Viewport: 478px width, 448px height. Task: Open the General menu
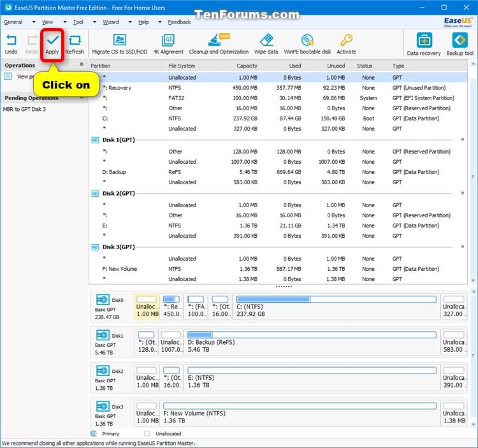click(x=13, y=22)
